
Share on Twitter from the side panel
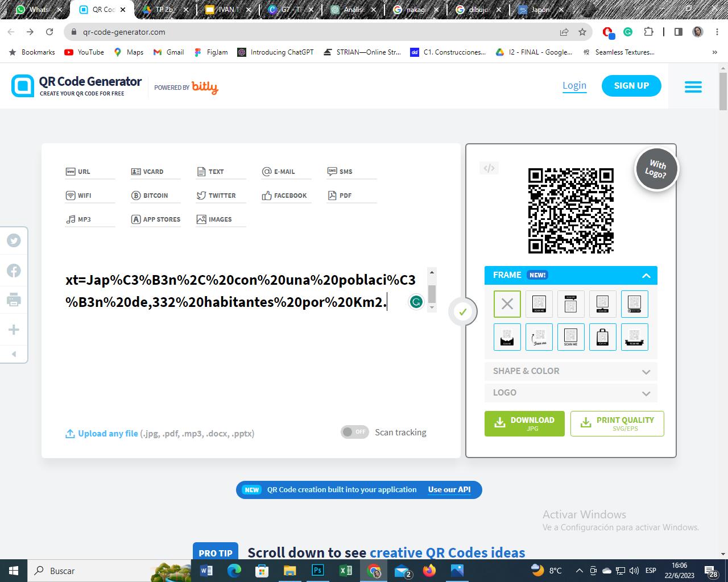pos(14,240)
